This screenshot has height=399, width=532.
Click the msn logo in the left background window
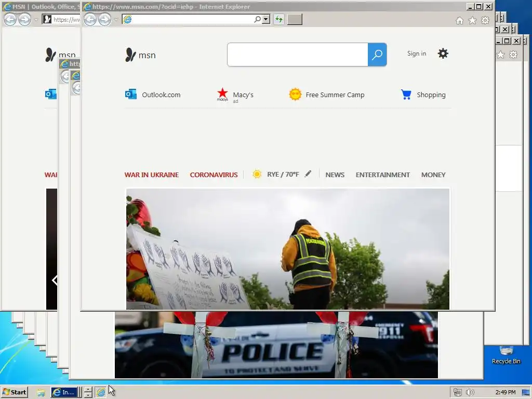click(60, 55)
